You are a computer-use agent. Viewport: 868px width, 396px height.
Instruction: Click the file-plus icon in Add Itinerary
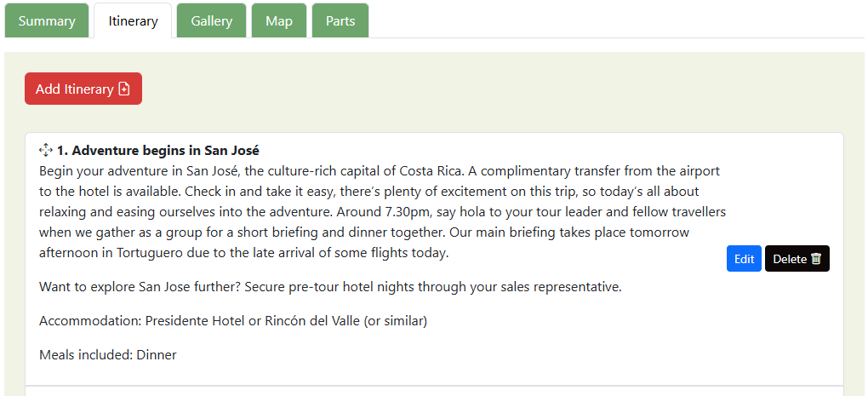[x=124, y=89]
